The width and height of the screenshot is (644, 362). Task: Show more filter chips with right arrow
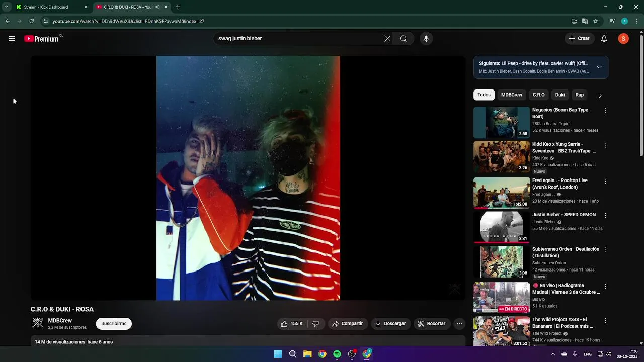(600, 95)
